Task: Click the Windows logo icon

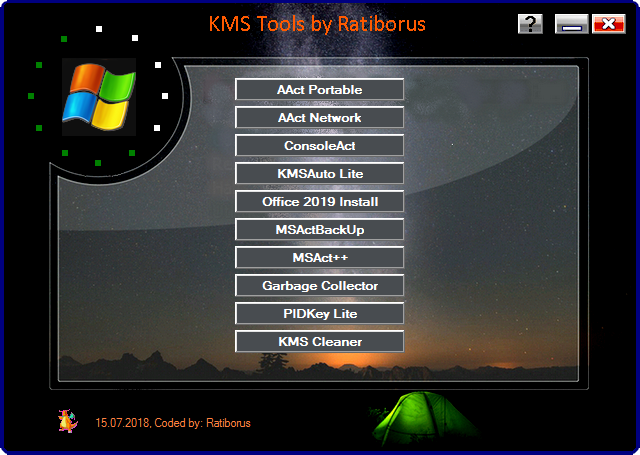Action: pyautogui.click(x=98, y=97)
